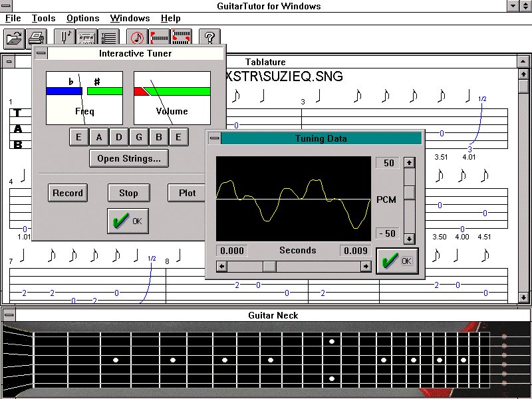Select the high E string button beside B
The width and height of the screenshot is (532, 399).
(x=178, y=137)
